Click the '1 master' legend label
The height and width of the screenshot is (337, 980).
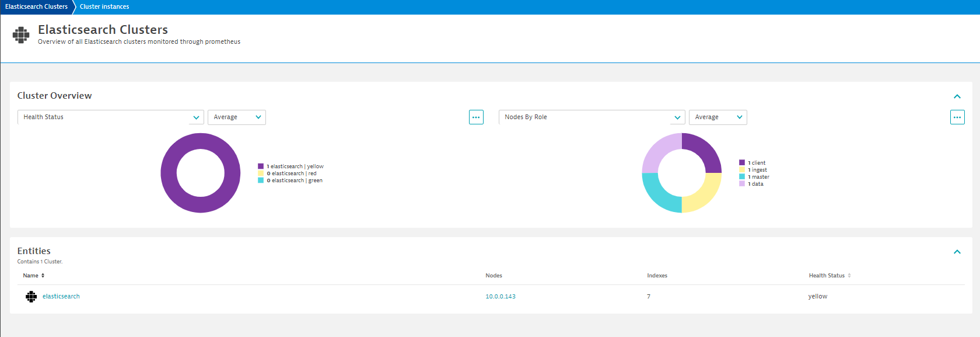[758, 177]
